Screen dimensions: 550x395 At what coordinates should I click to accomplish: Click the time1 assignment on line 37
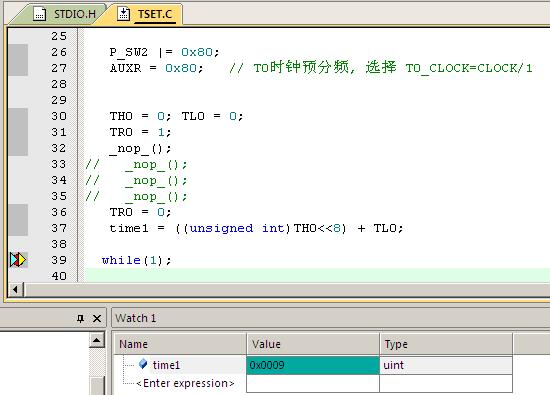[256, 228]
